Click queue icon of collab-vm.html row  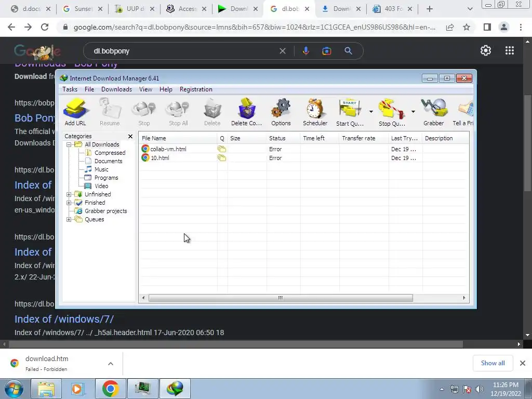click(x=222, y=149)
